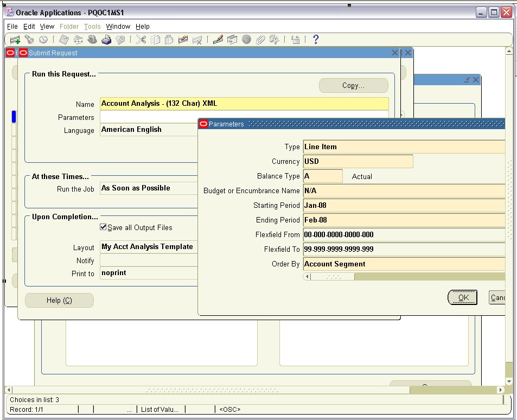Open the Attachments paperclip toolbar icon
The image size is (517, 420).
click(x=260, y=39)
